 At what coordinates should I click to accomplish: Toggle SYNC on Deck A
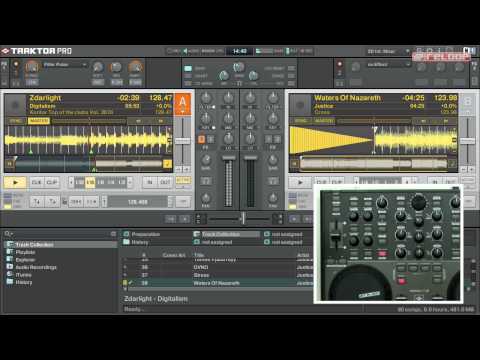coord(15,121)
